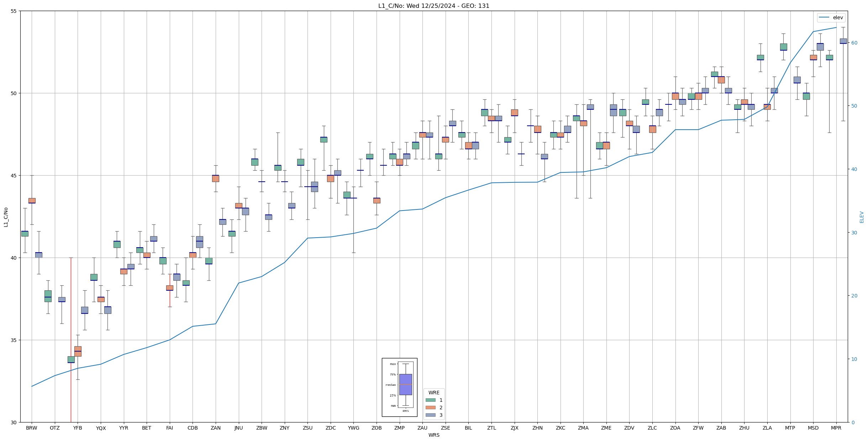
Task: Click the orange WRE 2 legend swatch
Action: tap(430, 408)
